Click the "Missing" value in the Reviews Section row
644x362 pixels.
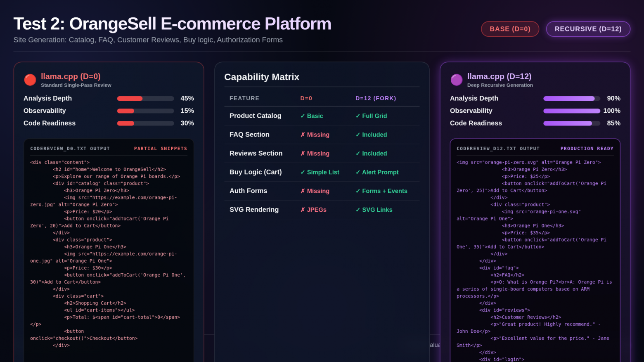[315, 154]
